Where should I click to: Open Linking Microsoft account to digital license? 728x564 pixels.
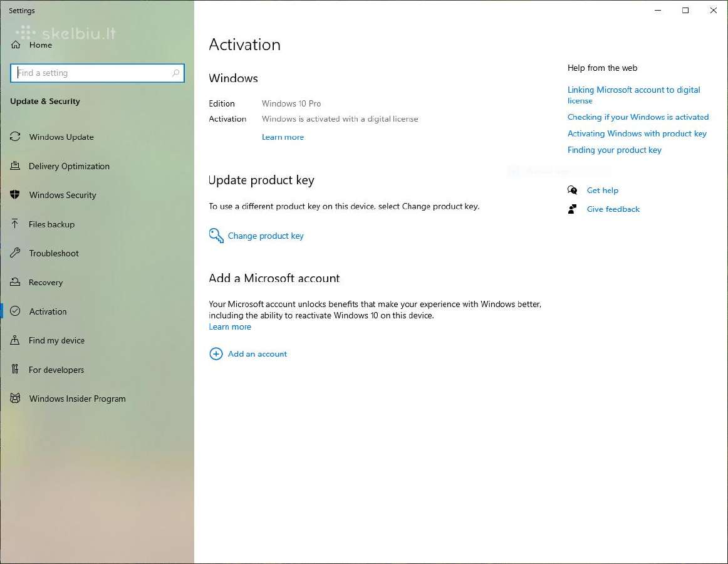(x=634, y=95)
